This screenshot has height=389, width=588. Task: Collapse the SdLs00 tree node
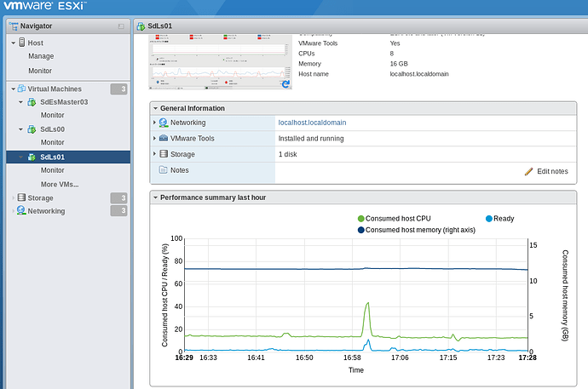(x=21, y=129)
